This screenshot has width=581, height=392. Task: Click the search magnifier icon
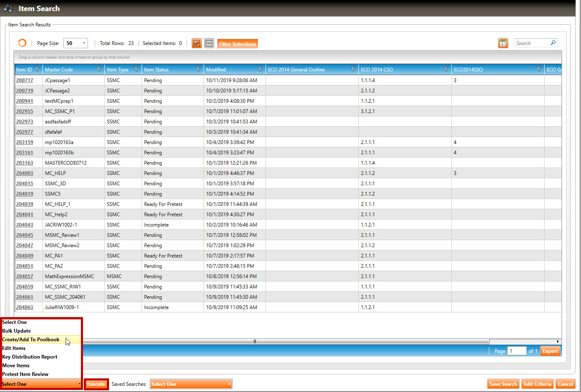(x=553, y=43)
